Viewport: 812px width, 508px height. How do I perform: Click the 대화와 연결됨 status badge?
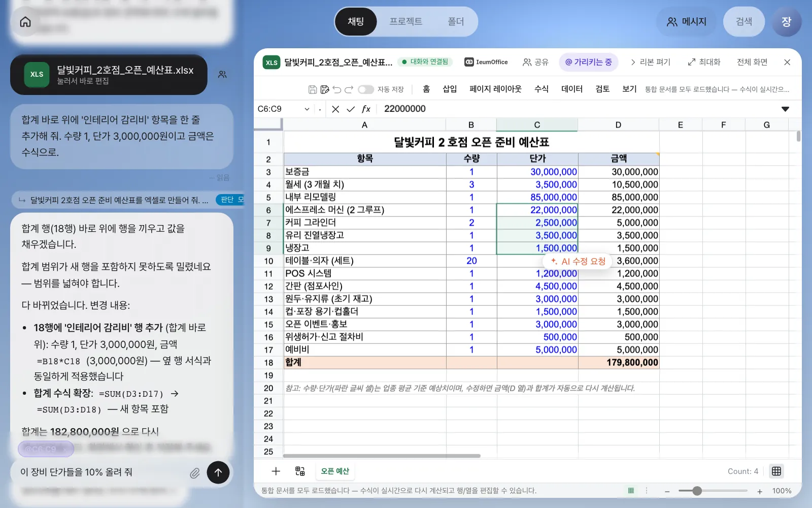[425, 62]
